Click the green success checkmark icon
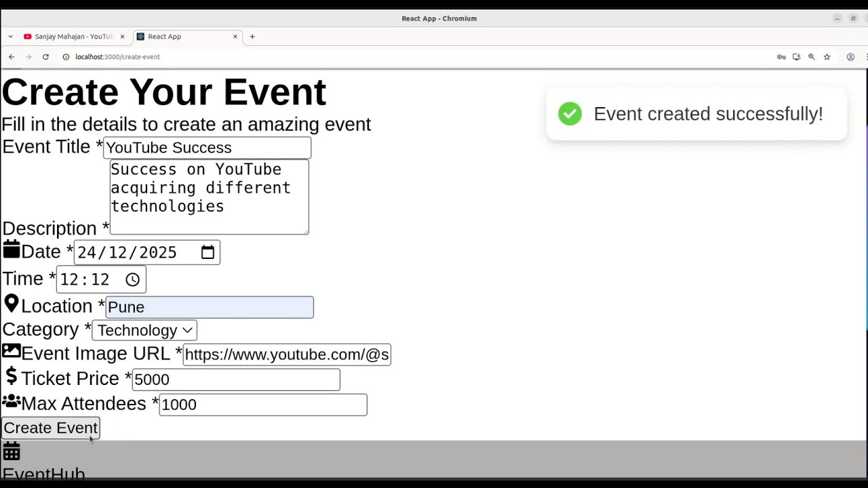The image size is (868, 488). click(x=570, y=114)
